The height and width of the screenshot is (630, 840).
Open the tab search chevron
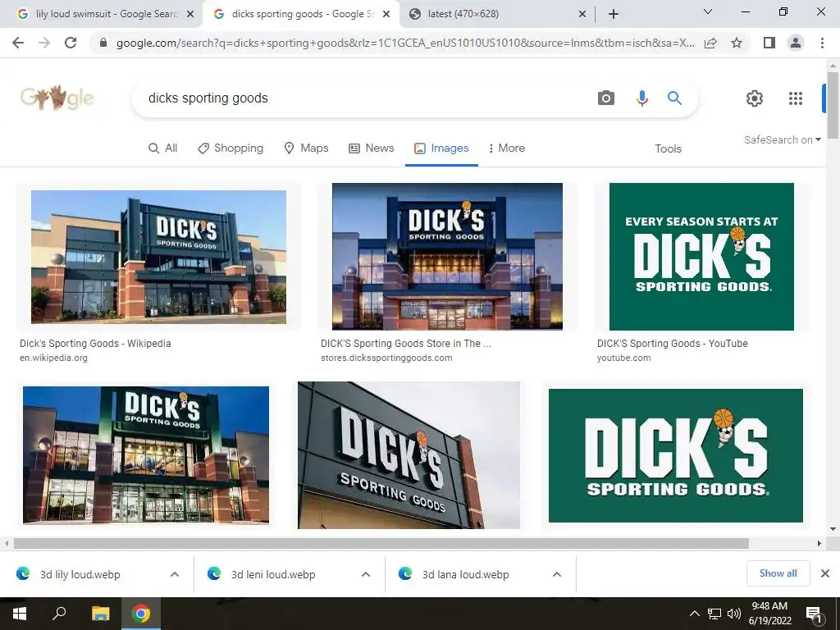point(708,11)
